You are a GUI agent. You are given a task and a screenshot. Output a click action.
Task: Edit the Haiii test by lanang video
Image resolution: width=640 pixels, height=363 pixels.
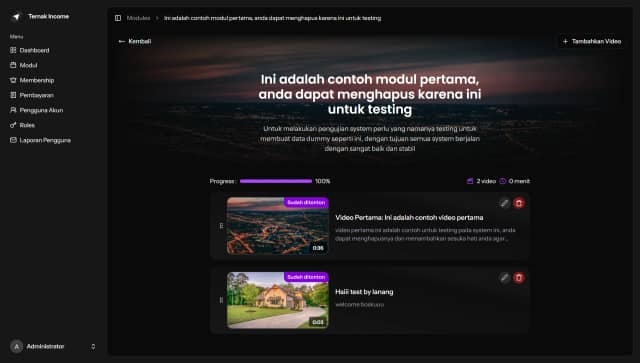(504, 278)
